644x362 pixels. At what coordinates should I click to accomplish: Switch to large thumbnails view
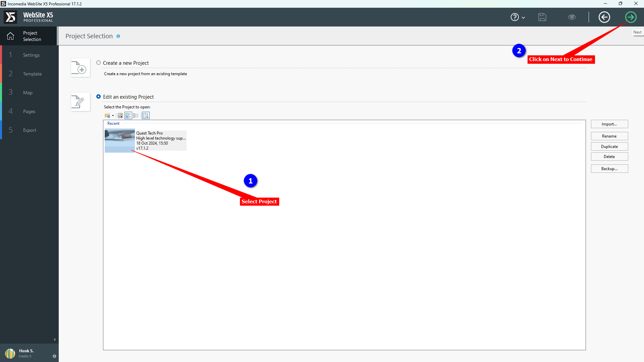coord(120,116)
